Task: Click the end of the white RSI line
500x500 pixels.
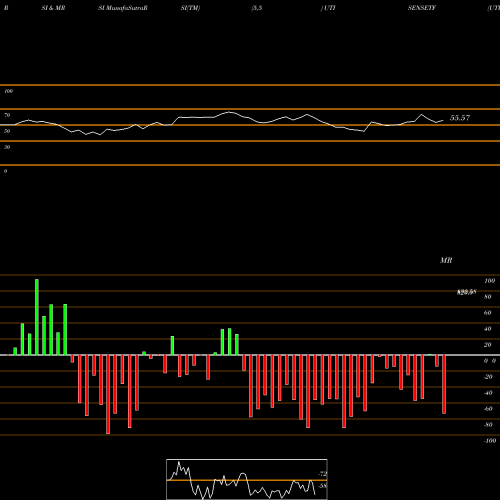Action: 443,120
